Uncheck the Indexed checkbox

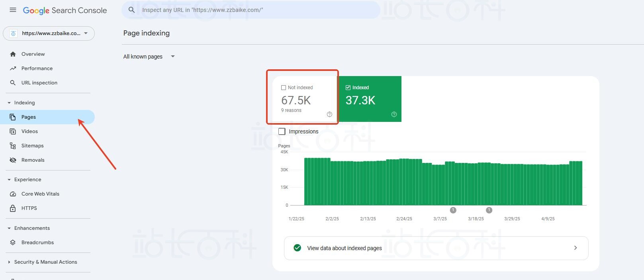click(x=348, y=88)
